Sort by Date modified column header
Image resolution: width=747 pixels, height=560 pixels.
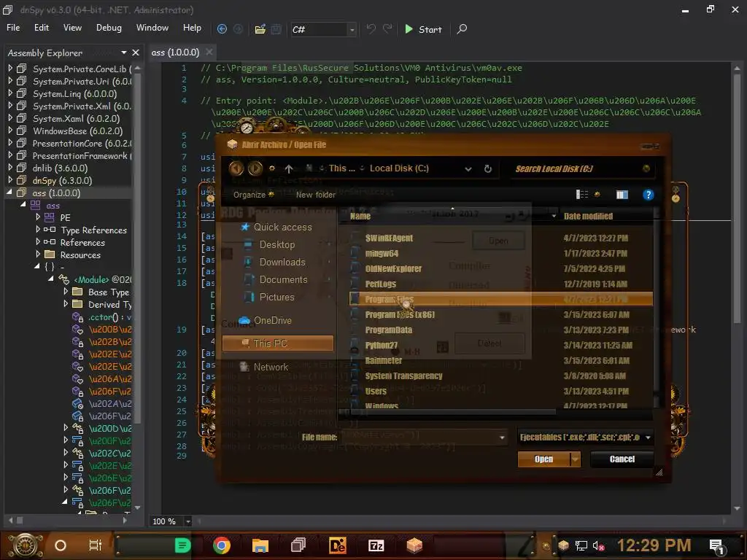click(x=589, y=216)
